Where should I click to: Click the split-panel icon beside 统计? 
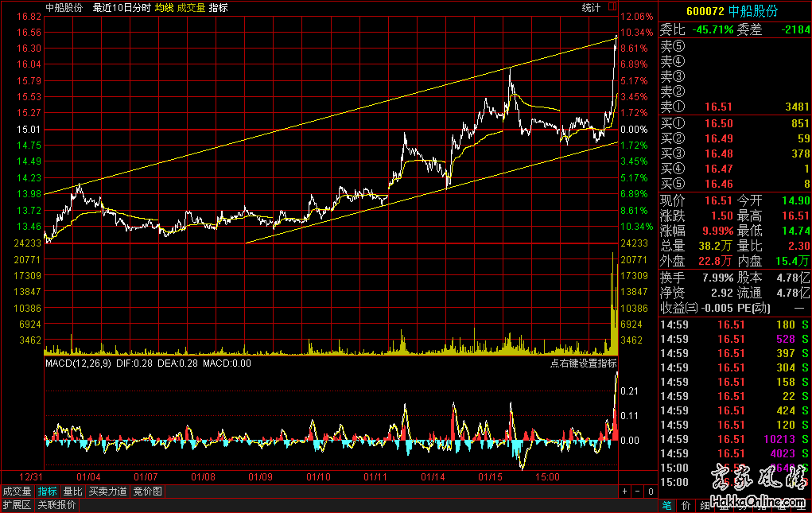tap(612, 6)
